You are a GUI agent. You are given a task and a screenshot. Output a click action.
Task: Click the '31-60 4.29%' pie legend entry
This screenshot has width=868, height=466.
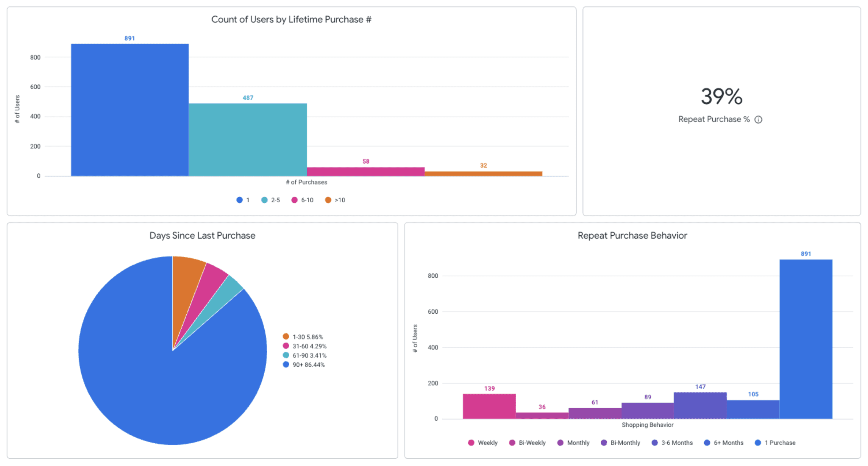[309, 346]
